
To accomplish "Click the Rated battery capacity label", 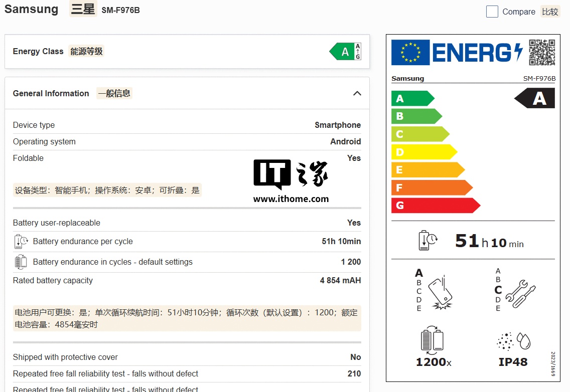I will coord(53,281).
